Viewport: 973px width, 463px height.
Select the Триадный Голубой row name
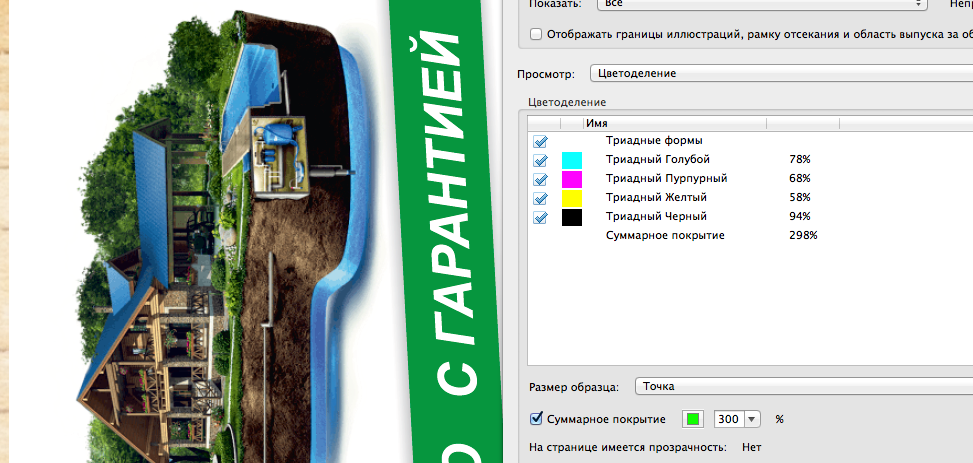(658, 160)
